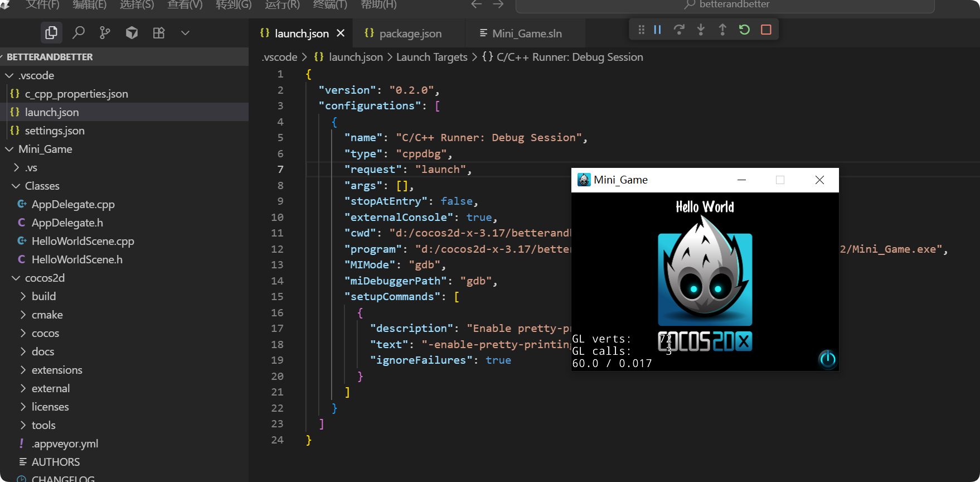
Task: Navigate forward with the right arrow
Action: (x=498, y=4)
